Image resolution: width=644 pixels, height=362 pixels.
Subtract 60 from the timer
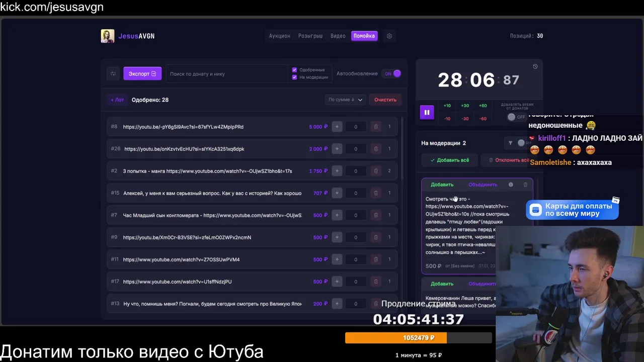[x=483, y=119]
